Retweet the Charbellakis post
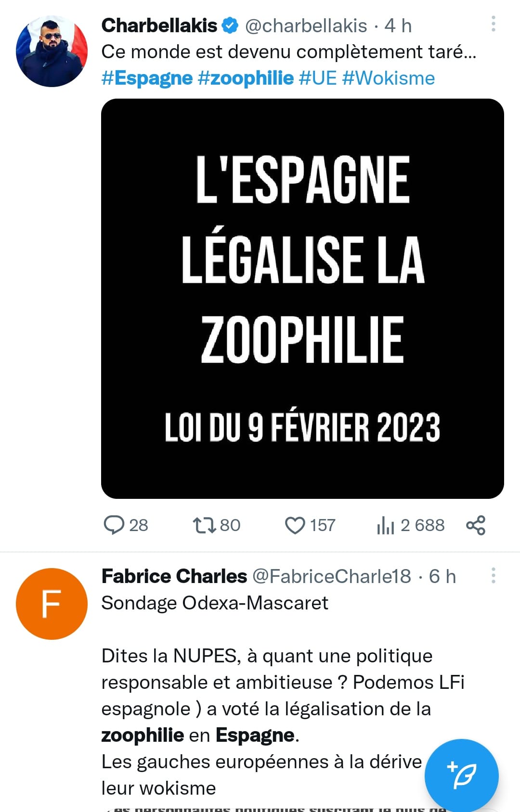520x812 pixels. pos(204,525)
